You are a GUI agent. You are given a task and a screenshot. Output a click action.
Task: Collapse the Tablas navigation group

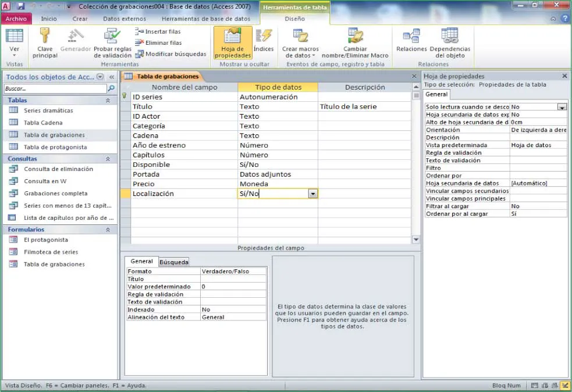click(x=108, y=101)
